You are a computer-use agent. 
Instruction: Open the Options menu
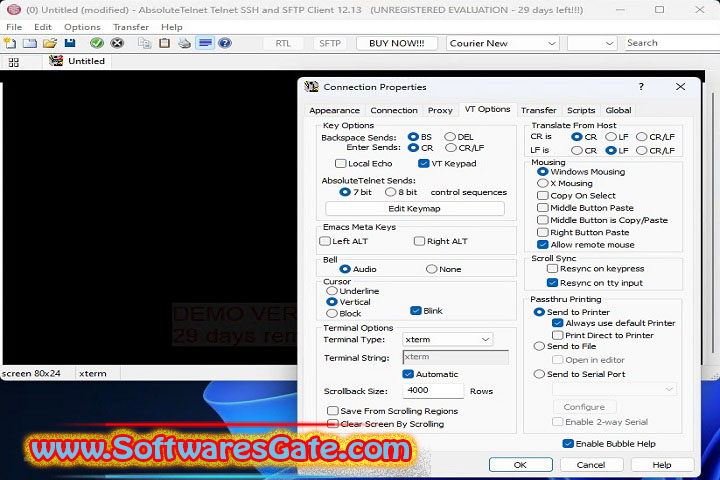point(82,27)
